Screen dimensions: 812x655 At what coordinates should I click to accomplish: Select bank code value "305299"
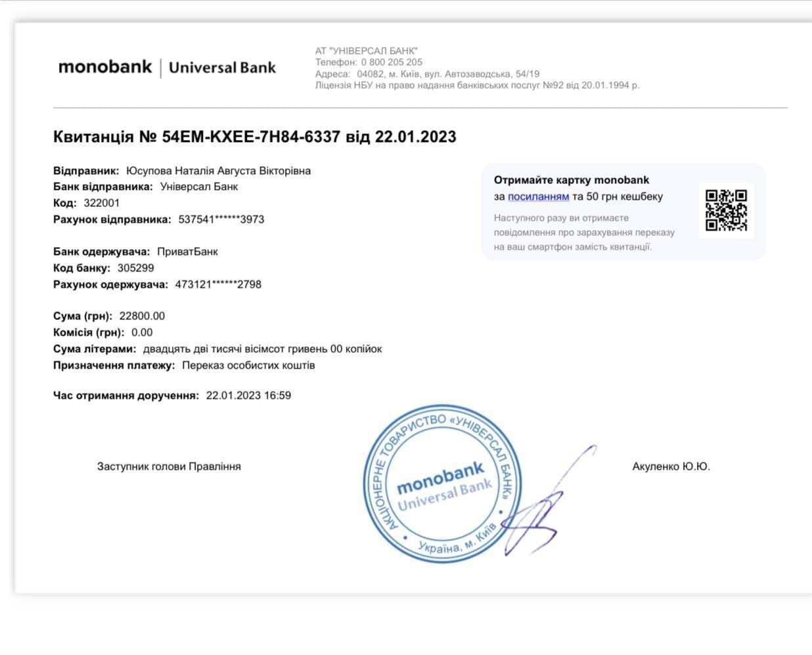pos(136,268)
